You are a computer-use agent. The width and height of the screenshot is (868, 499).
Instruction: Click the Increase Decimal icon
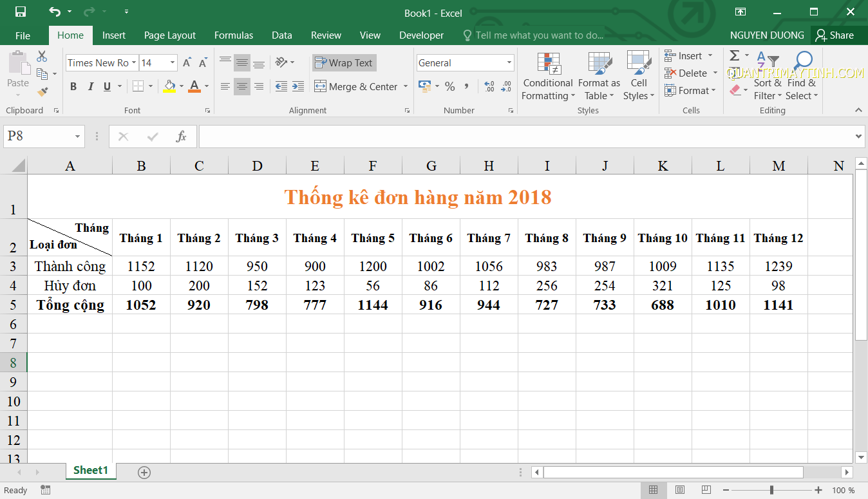tap(489, 86)
